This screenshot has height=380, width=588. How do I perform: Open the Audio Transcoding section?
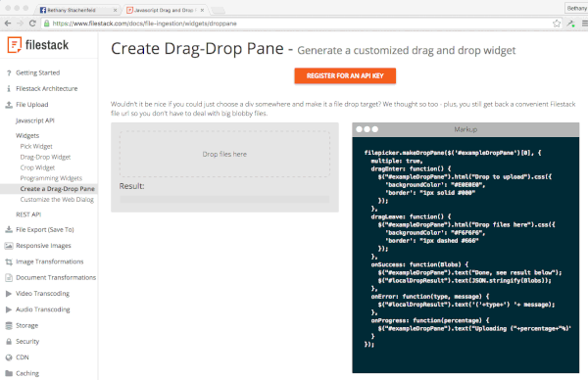click(x=43, y=309)
